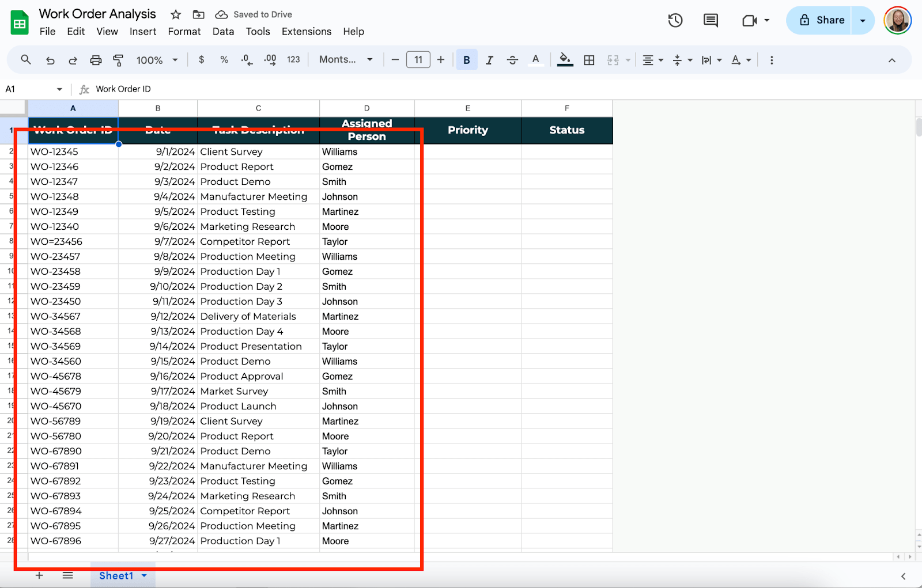Viewport: 922px width, 588px height.
Task: Click the plus to add new sheet
Action: pyautogui.click(x=39, y=575)
